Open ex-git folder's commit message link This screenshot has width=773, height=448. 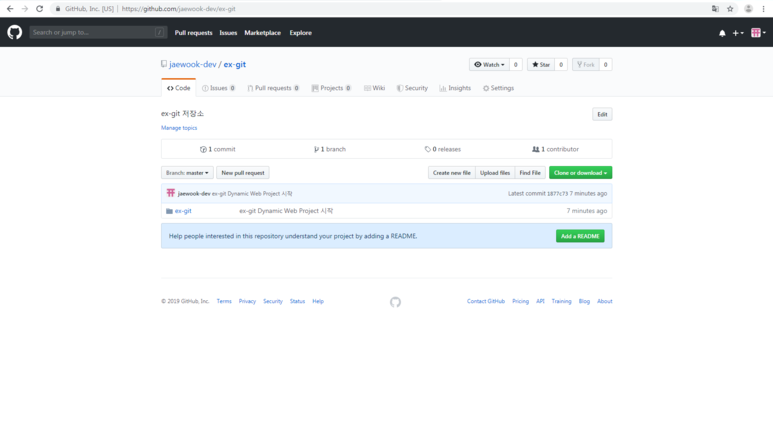pos(286,211)
